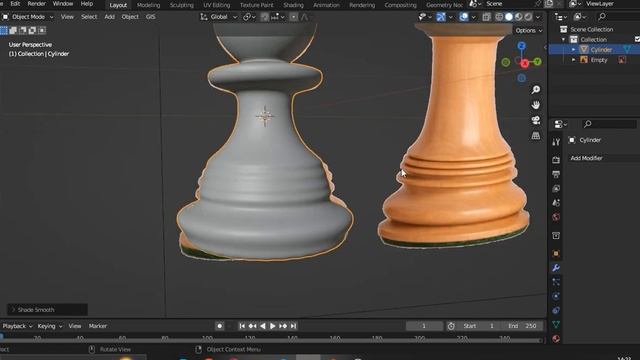Open viewport Options dropdown
This screenshot has width=640, height=360.
coord(529,30)
